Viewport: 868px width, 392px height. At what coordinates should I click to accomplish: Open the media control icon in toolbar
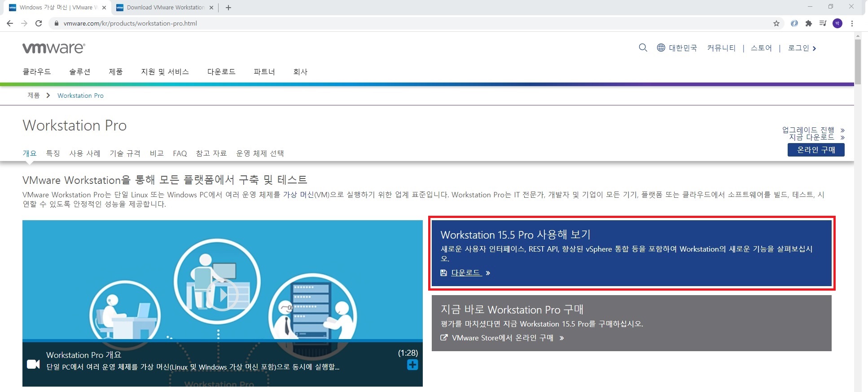click(823, 23)
